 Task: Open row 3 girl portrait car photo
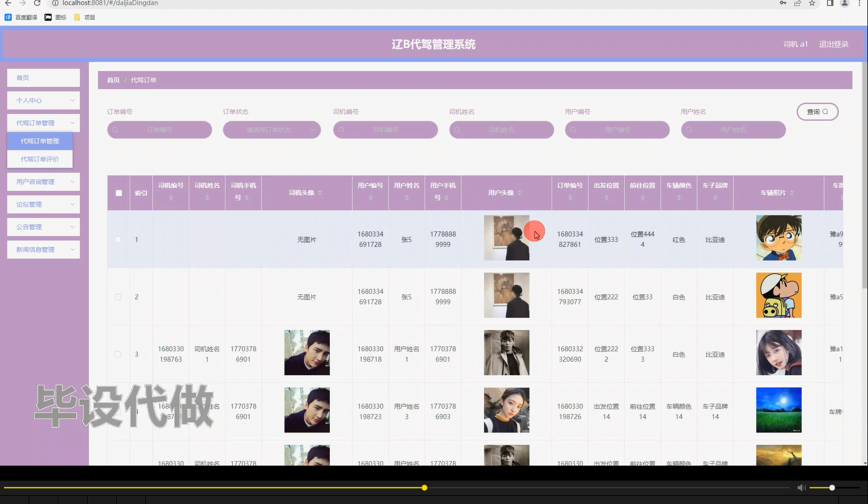pyautogui.click(x=779, y=352)
